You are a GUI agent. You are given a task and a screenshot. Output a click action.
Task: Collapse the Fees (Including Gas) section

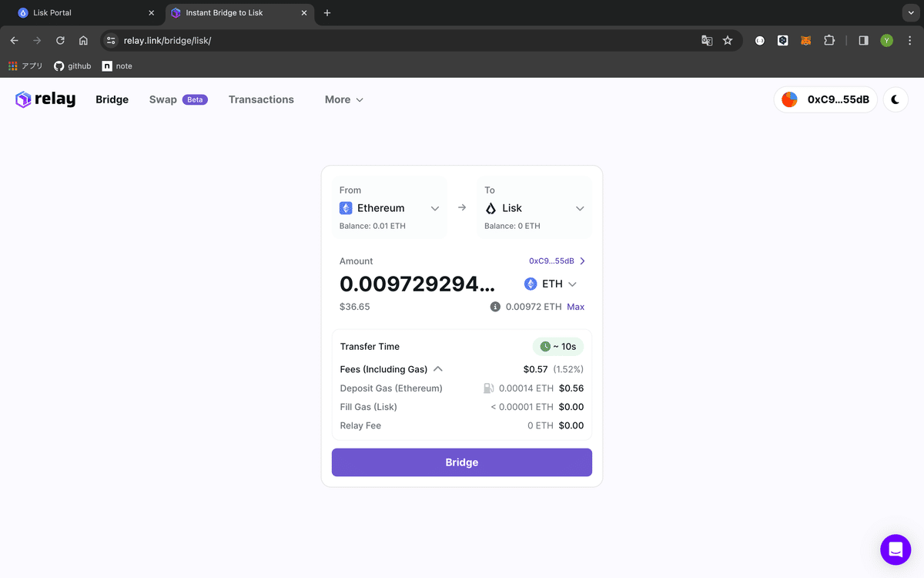point(391,369)
